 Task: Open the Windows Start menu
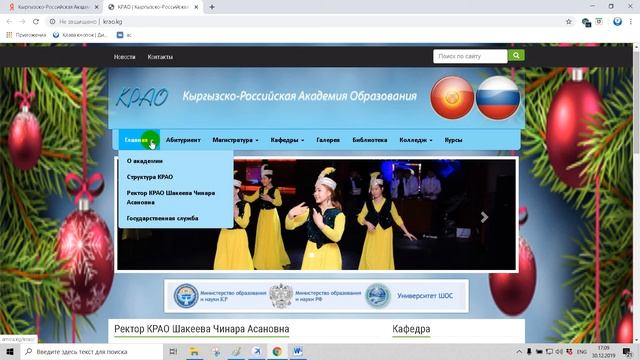click(10, 351)
